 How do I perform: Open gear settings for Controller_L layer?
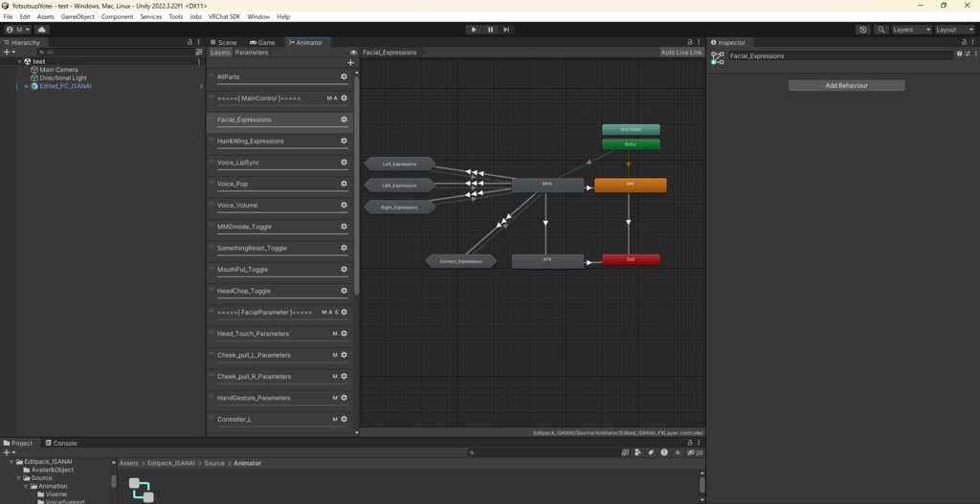pos(344,419)
